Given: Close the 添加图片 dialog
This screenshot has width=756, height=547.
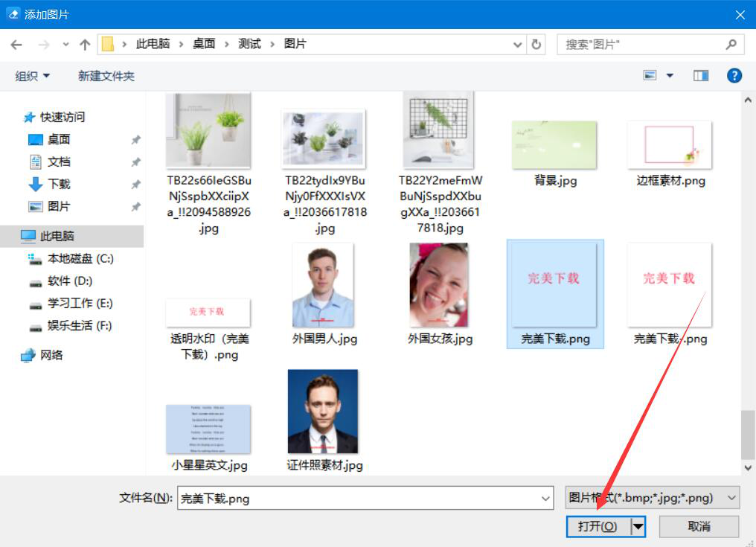Looking at the screenshot, I should (x=740, y=14).
